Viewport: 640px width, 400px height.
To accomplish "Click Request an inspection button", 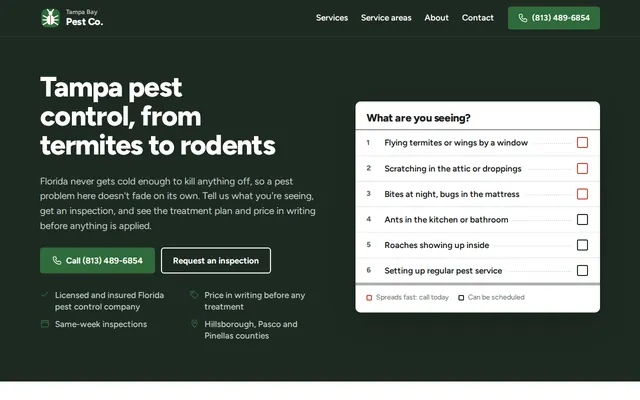I will [x=216, y=260].
